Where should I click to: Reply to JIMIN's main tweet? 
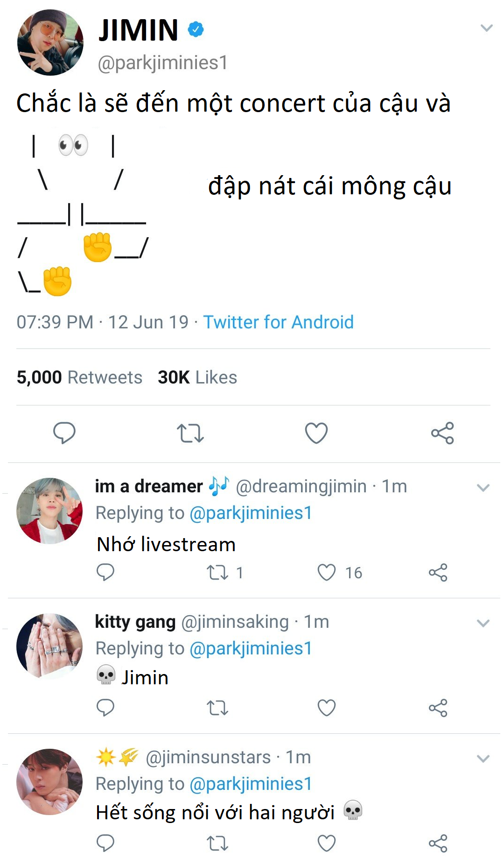pos(64,433)
